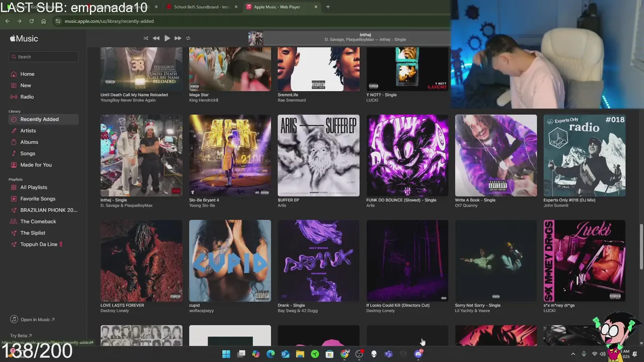
Task: Go back in the browser
Action: [7, 21]
